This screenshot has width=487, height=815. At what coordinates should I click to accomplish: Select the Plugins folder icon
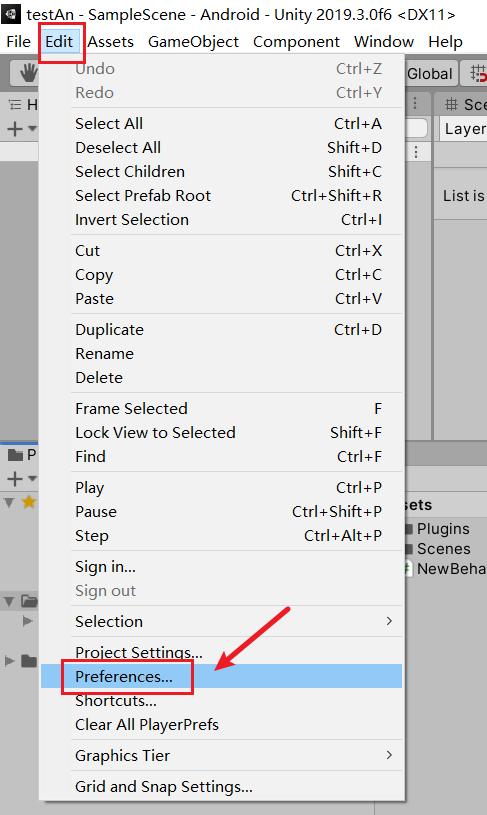410,529
